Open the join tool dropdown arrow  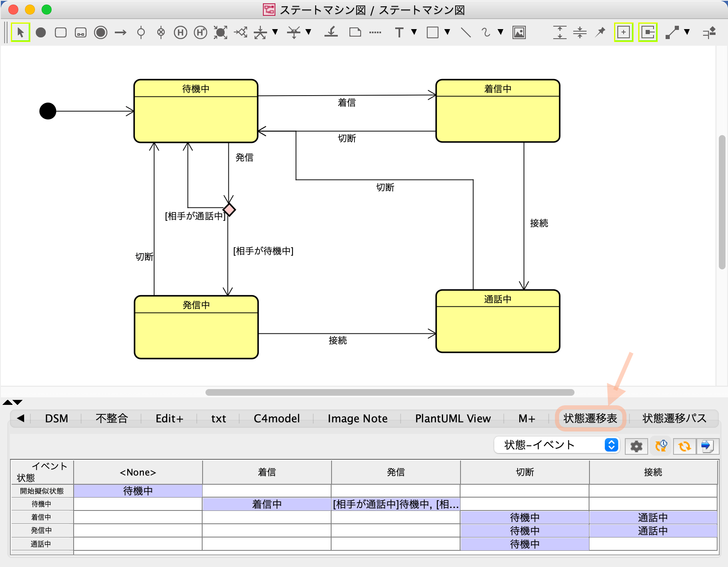coord(308,32)
